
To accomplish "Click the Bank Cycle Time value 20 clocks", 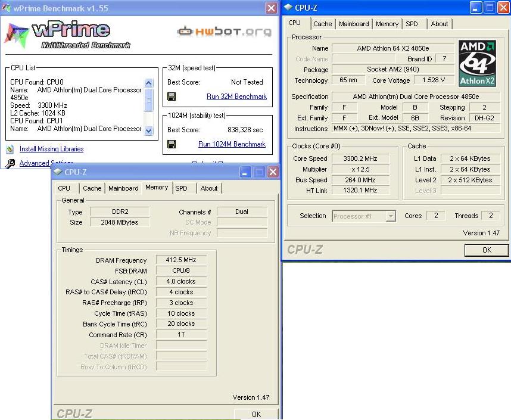I will click(181, 323).
